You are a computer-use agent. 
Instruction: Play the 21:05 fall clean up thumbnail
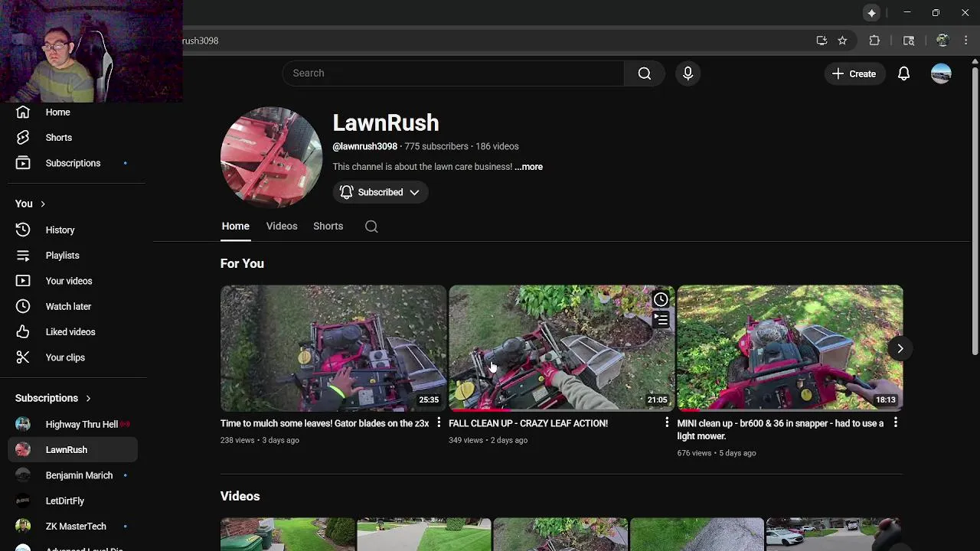561,348
